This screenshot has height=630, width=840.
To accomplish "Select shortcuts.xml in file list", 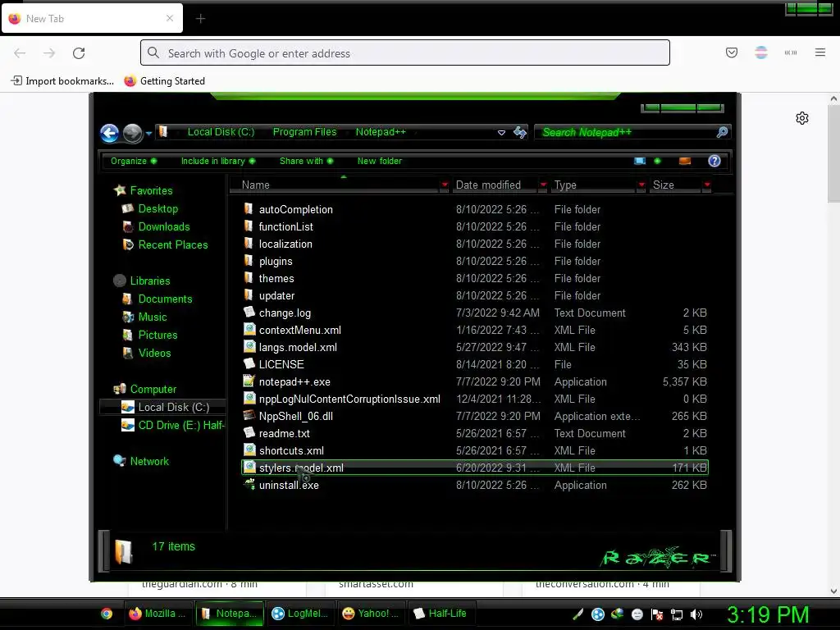I will 291,450.
